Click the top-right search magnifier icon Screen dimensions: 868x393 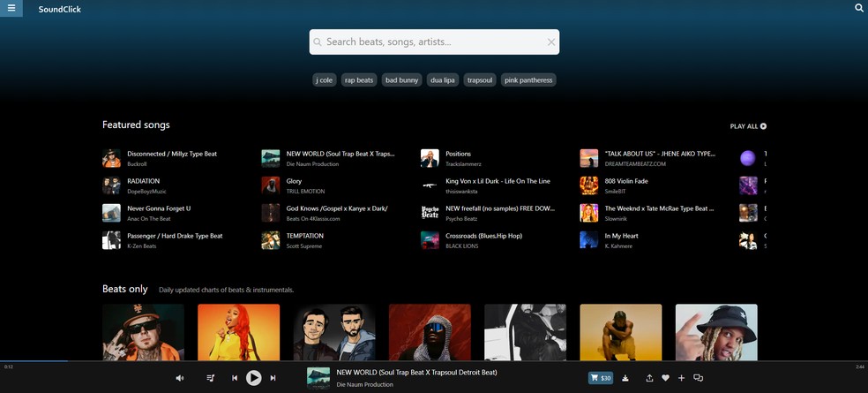(859, 8)
